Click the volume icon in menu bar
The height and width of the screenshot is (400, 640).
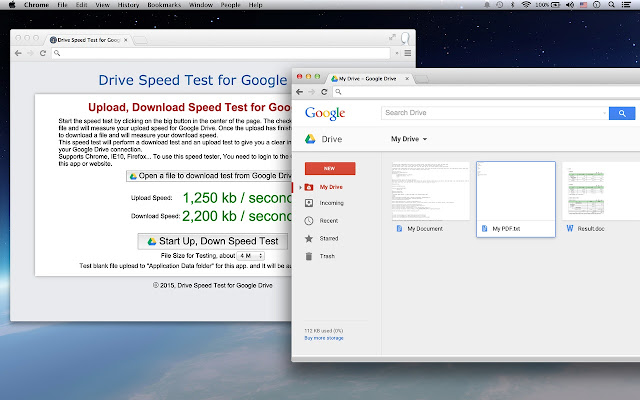pyautogui.click(x=569, y=5)
